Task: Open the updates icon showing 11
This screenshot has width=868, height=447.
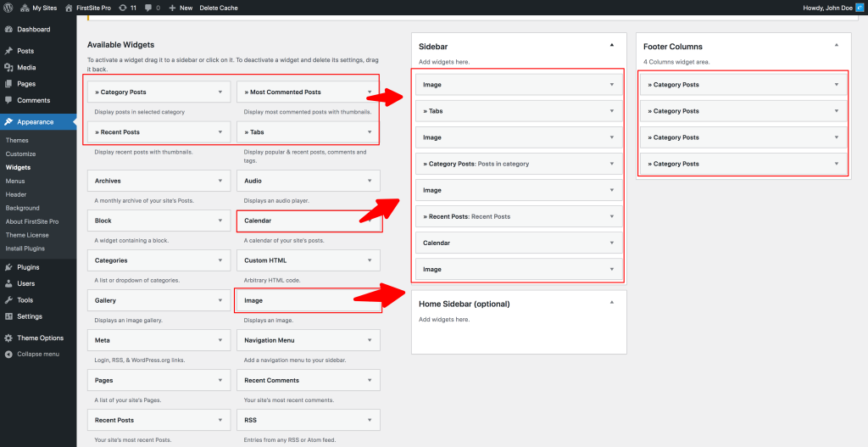Action: (125, 8)
